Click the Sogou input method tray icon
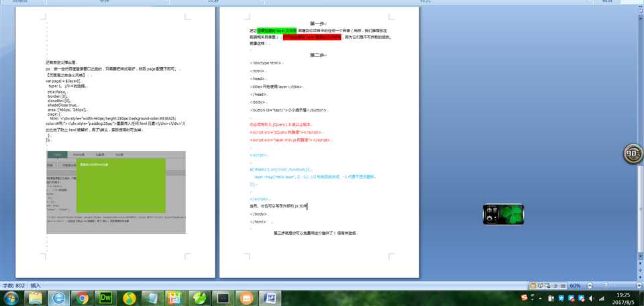This screenshot has width=644, height=306. tap(525, 298)
